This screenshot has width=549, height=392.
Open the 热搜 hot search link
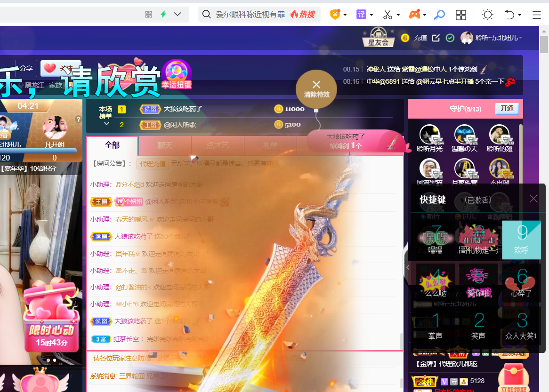point(303,14)
